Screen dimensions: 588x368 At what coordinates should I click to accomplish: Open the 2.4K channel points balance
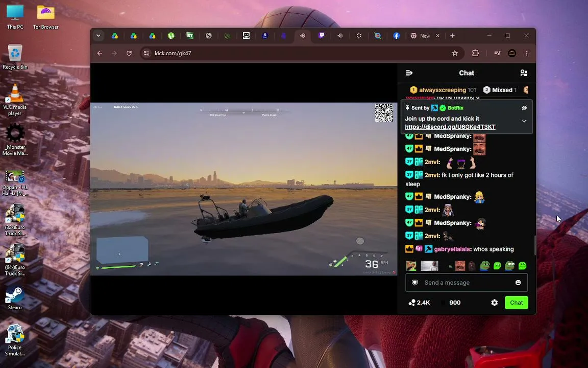pyautogui.click(x=419, y=303)
